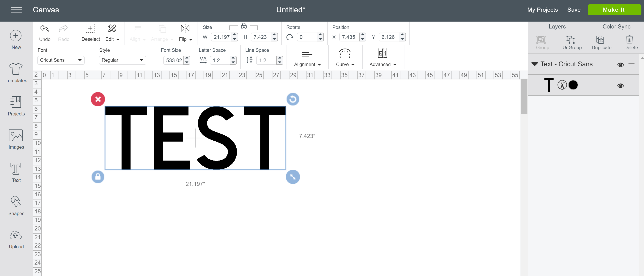This screenshot has height=276, width=644.
Task: Increase rotation with up stepper
Action: coord(320,35)
